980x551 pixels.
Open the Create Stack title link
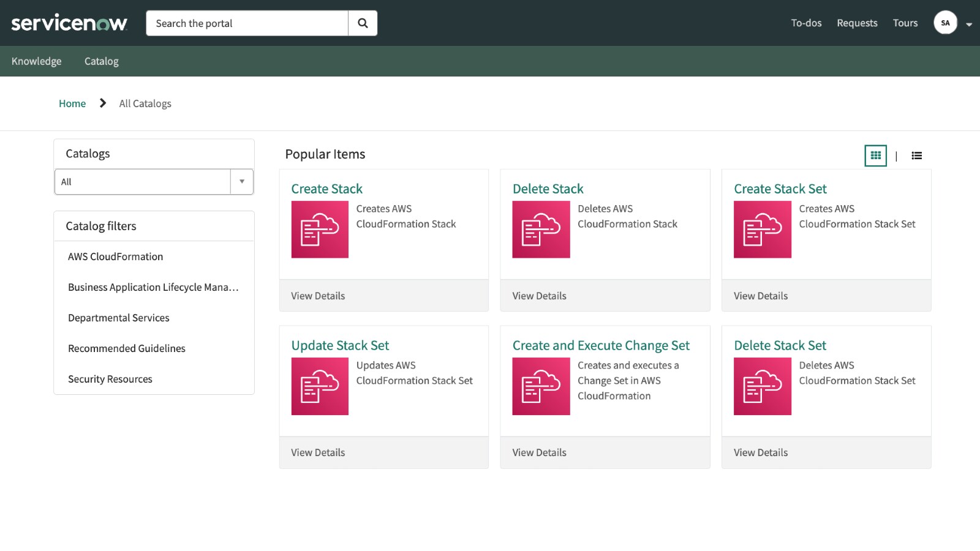pos(327,189)
